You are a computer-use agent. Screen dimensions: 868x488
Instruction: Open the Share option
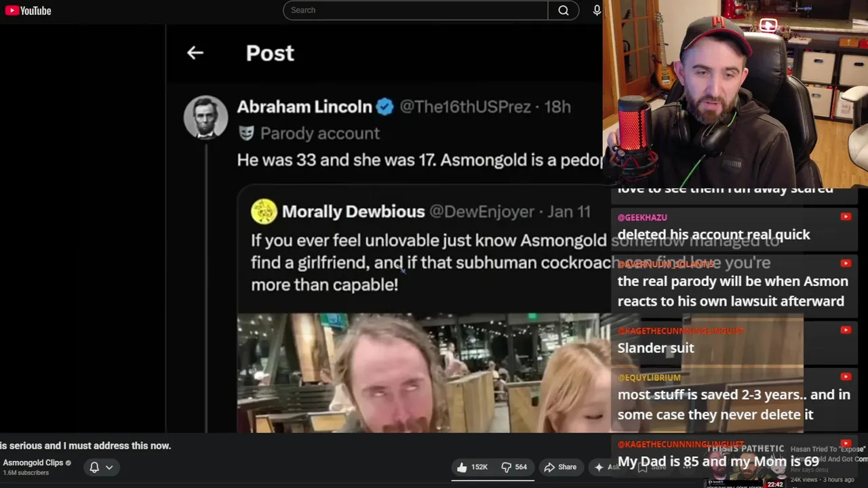pyautogui.click(x=560, y=467)
